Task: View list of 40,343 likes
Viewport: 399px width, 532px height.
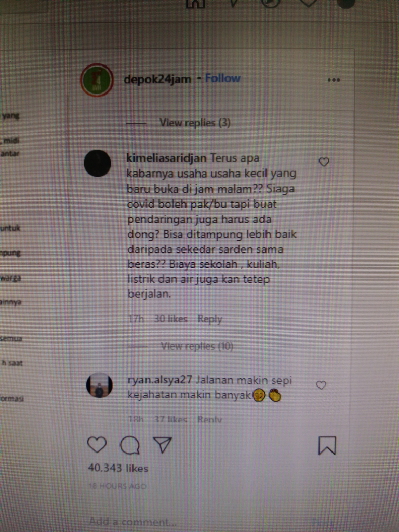Action: (x=118, y=468)
